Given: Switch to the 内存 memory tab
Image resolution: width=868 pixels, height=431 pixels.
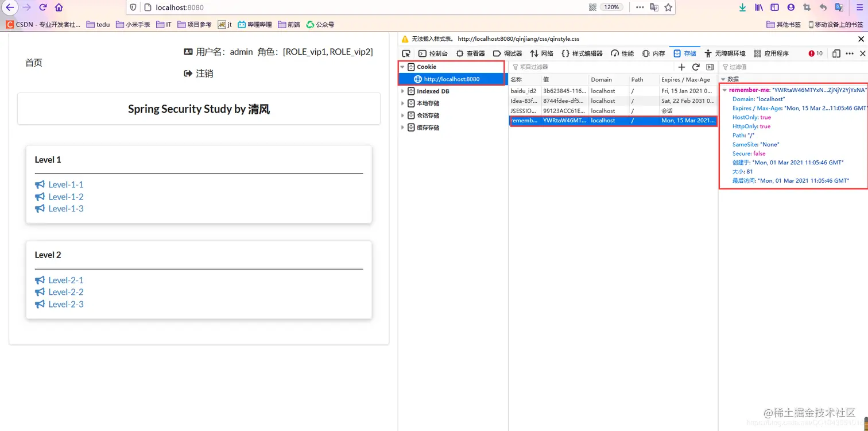Looking at the screenshot, I should tap(653, 53).
